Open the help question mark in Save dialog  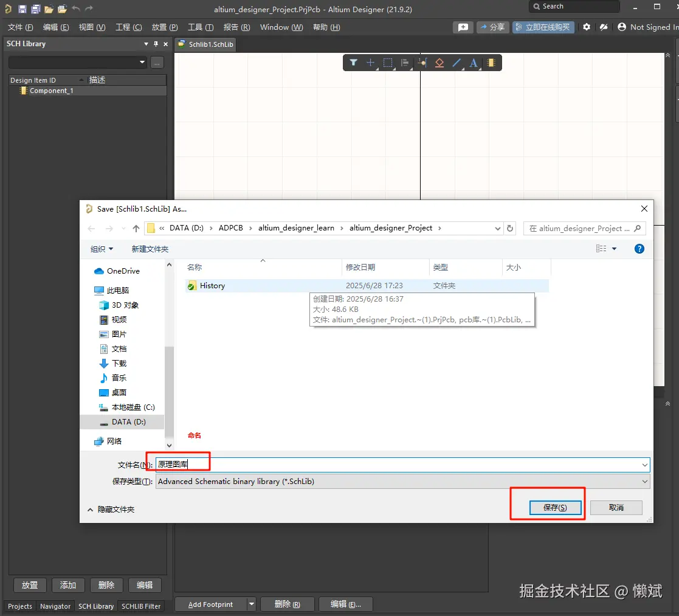(639, 249)
